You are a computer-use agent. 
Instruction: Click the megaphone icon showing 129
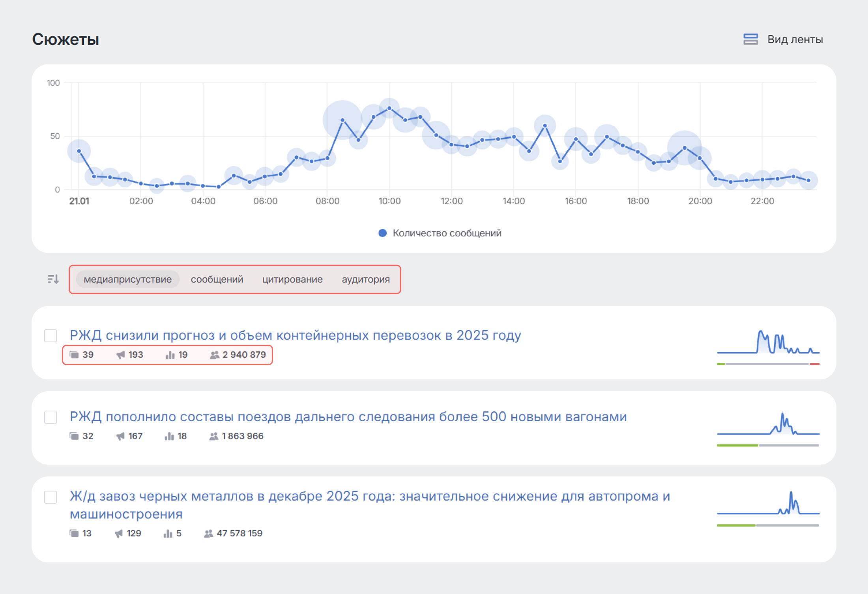[119, 533]
